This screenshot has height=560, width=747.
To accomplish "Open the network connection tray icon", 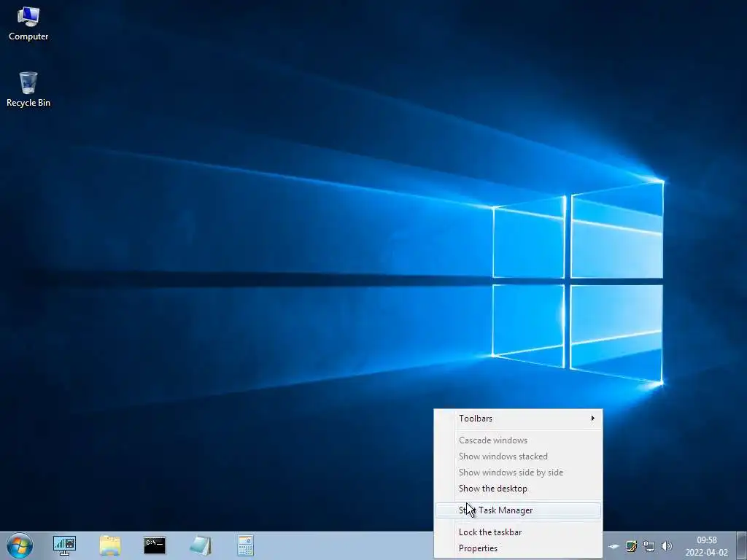I will coord(649,546).
